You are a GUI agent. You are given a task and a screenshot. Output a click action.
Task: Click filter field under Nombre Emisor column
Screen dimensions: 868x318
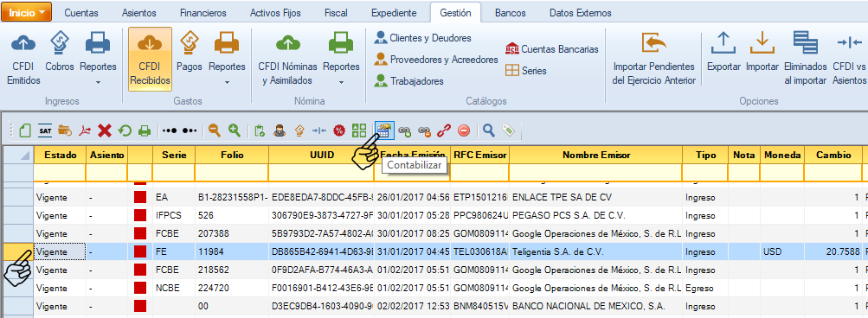tap(596, 173)
